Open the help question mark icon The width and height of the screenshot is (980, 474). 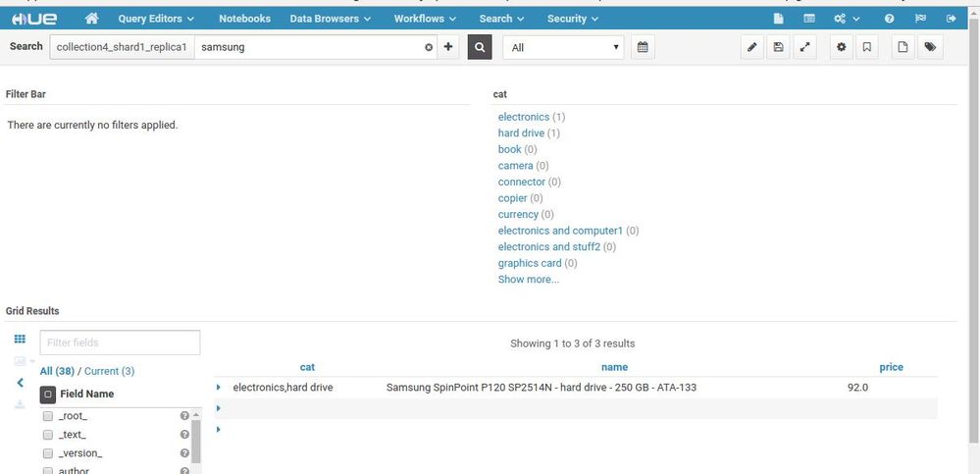(x=890, y=19)
